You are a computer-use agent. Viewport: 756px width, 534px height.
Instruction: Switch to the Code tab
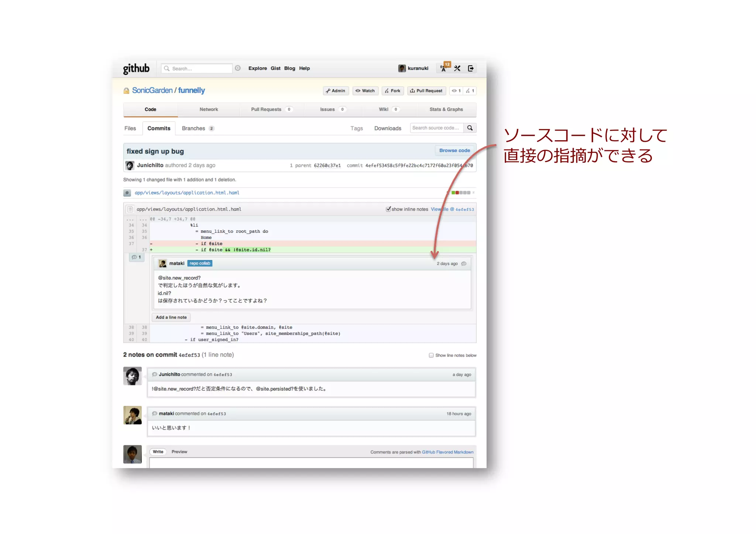click(x=150, y=110)
